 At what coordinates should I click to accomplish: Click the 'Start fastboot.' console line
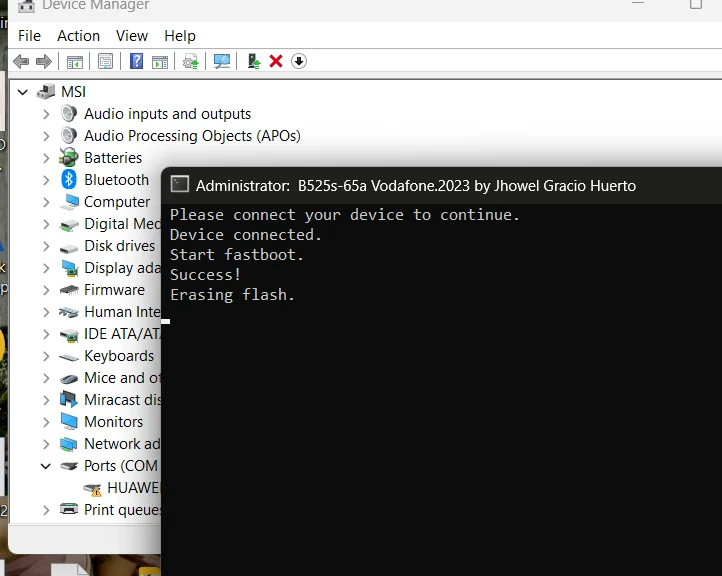[237, 255]
